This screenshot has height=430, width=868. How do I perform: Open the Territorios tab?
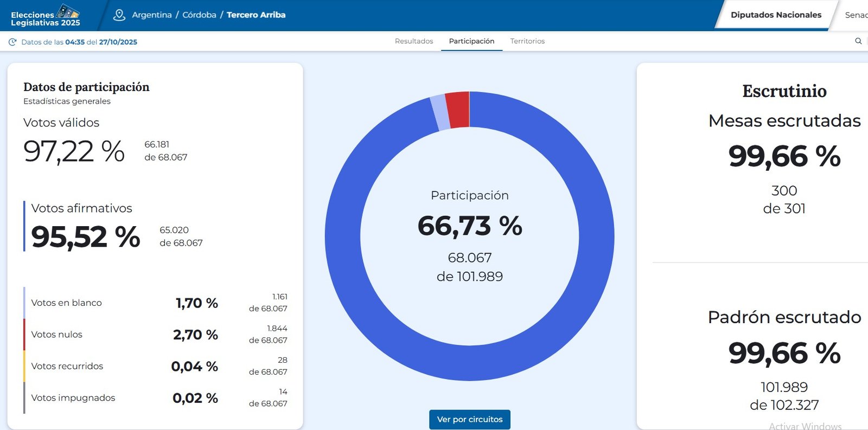[x=527, y=41]
